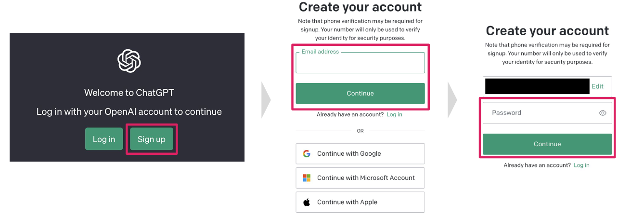Open the Log in link above the OR divider
644x219 pixels.
tap(394, 115)
